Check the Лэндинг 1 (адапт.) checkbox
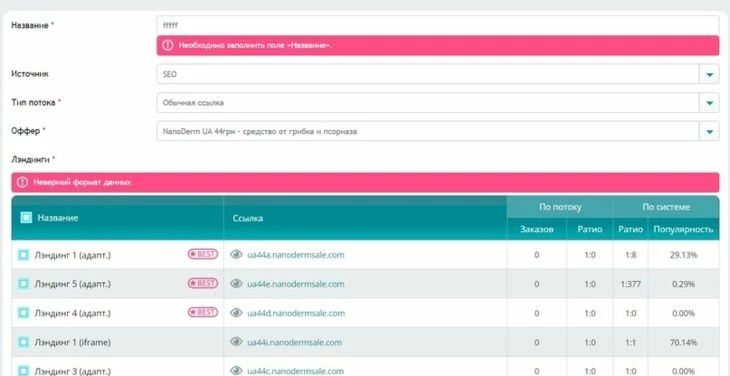 (x=23, y=255)
